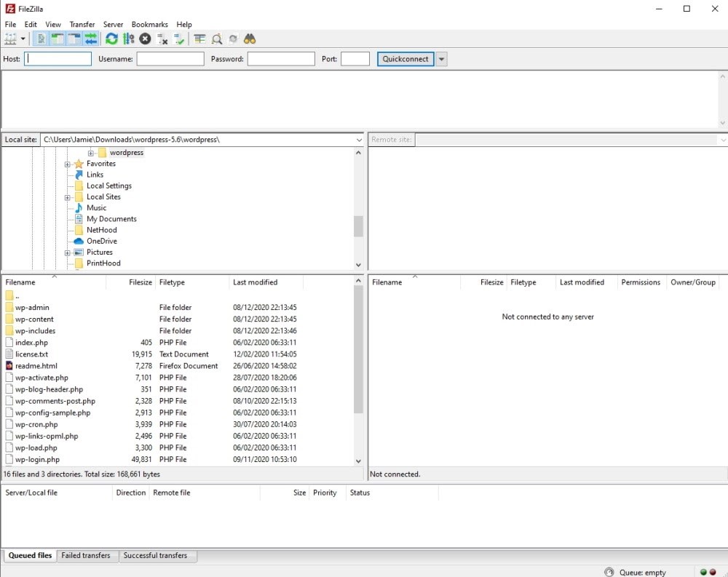Screen dimensions: 728x577
Task: Open the Help menu
Action: (184, 24)
